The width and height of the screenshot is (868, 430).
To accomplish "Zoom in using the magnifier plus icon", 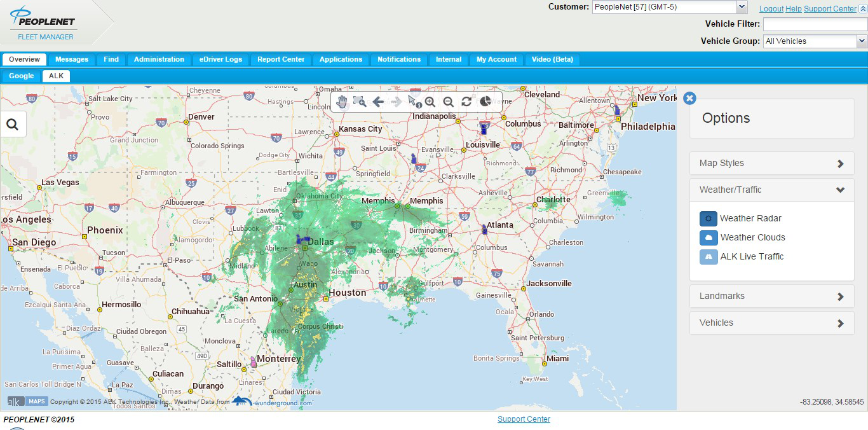I will click(x=431, y=101).
